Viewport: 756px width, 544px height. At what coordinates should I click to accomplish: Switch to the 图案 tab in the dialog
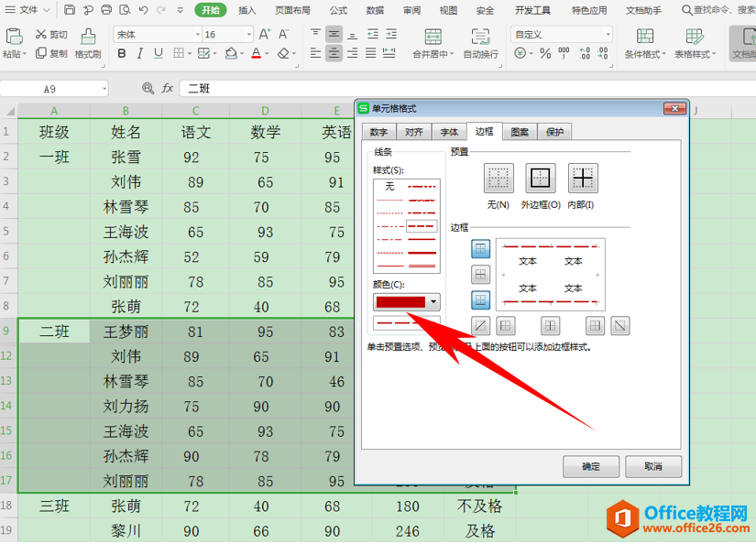[x=520, y=132]
